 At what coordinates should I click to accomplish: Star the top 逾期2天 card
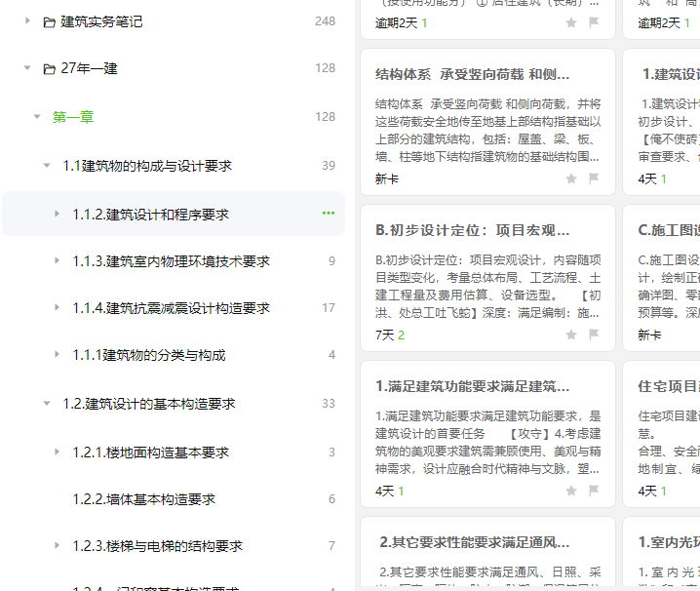[571, 22]
